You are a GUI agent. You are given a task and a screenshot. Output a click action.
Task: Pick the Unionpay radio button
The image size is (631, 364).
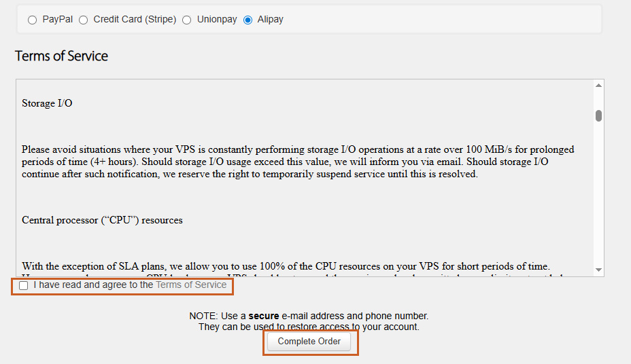[x=187, y=20]
